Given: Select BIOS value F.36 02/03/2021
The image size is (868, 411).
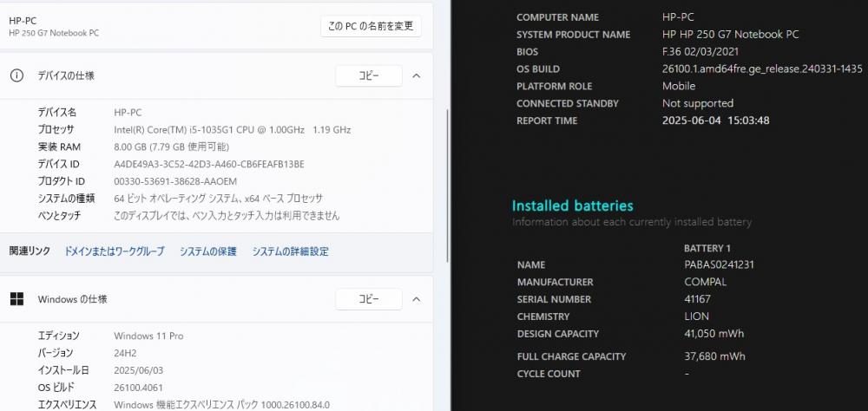Looking at the screenshot, I should [x=700, y=52].
